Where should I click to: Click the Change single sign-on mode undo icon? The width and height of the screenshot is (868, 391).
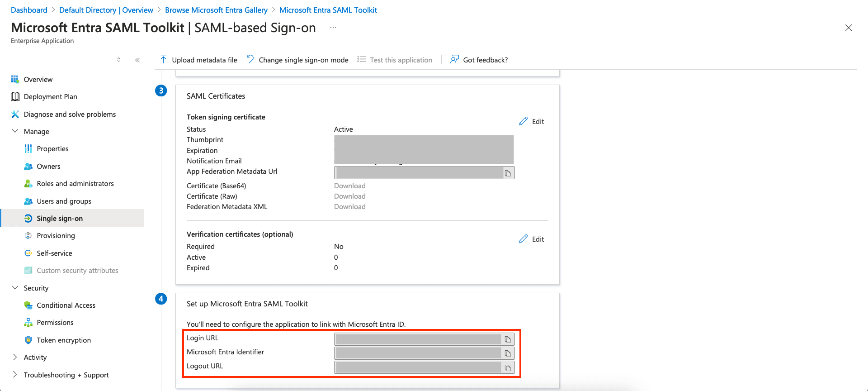pos(250,59)
